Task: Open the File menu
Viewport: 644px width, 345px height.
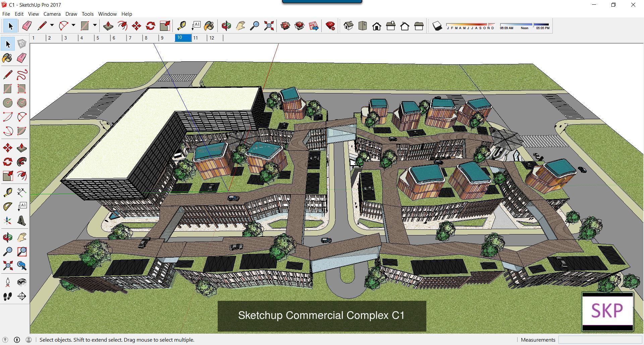Action: [6, 14]
